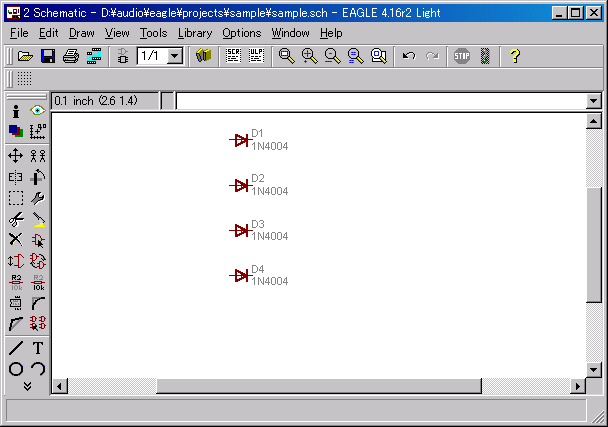Select the Circle drawing tool

click(16, 369)
